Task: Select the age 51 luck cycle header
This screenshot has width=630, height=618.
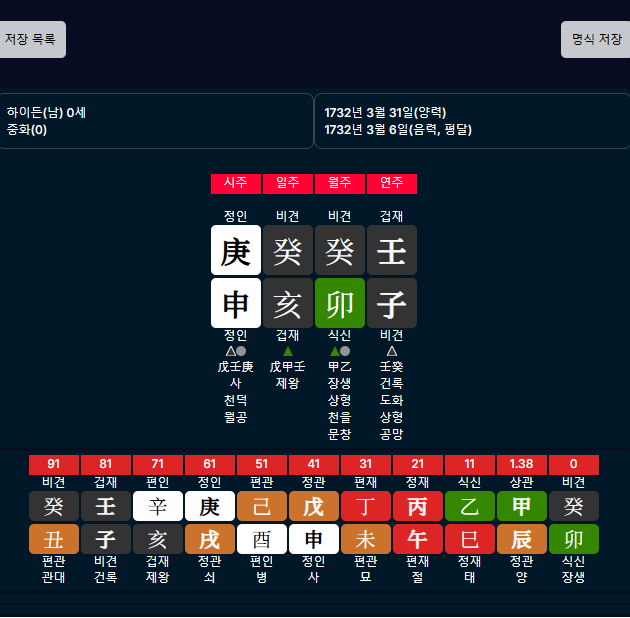Action: [262, 465]
